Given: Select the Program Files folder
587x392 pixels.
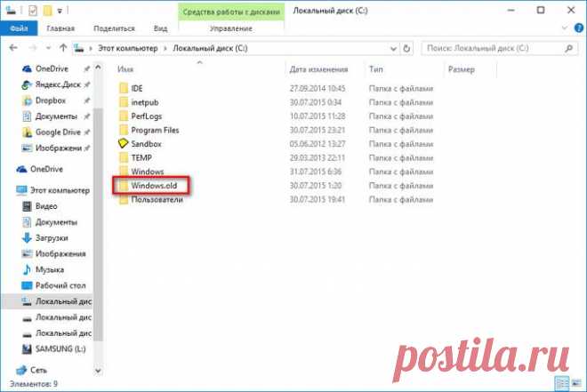Looking at the screenshot, I should (155, 130).
